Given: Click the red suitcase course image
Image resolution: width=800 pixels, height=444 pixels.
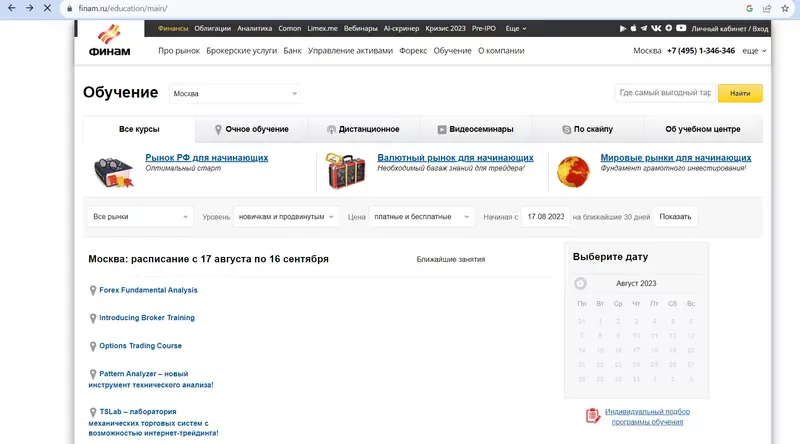Looking at the screenshot, I should pyautogui.click(x=345, y=171).
